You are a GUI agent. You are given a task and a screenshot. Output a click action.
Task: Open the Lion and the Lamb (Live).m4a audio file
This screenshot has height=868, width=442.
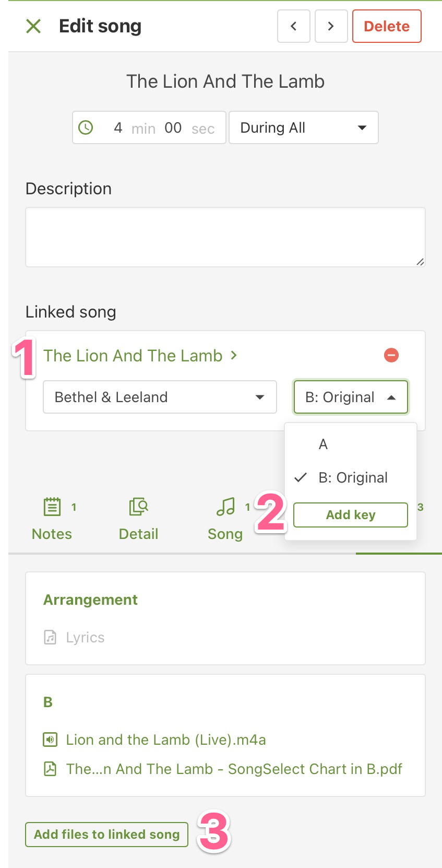pyautogui.click(x=165, y=740)
